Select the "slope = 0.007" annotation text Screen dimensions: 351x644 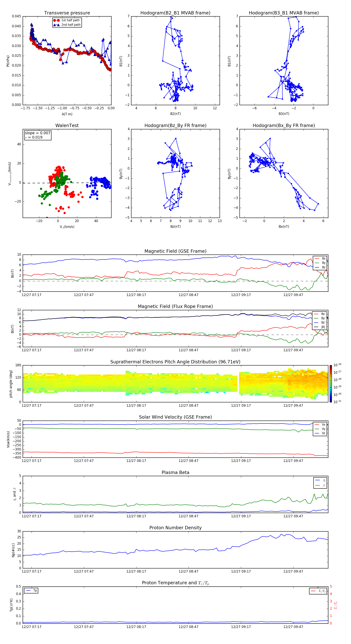click(38, 133)
